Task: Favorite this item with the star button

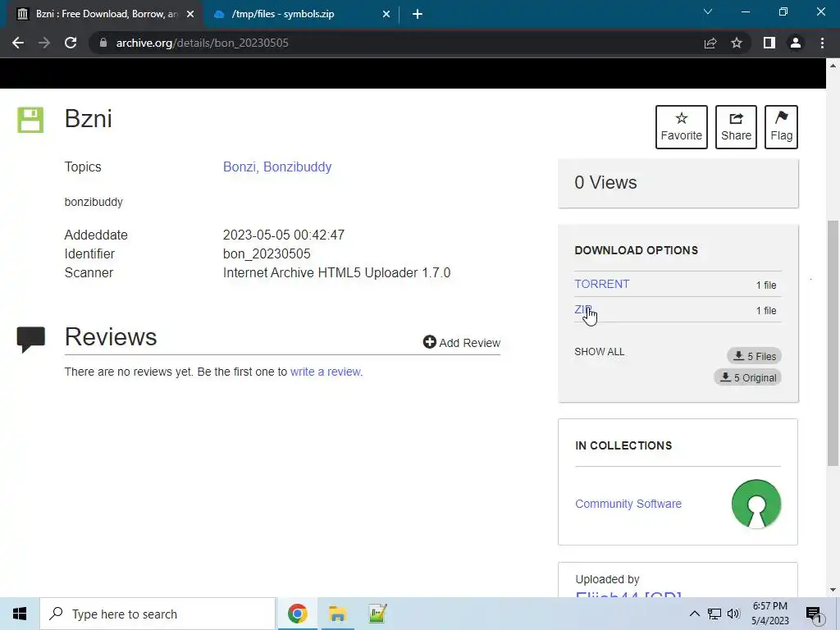Action: tap(682, 127)
